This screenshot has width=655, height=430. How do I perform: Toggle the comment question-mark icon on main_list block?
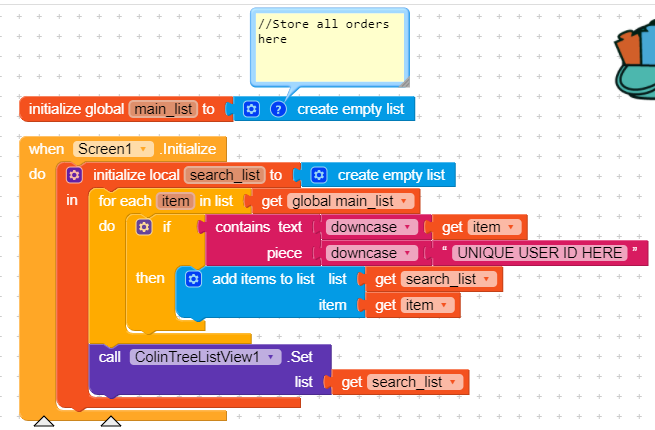click(278, 109)
